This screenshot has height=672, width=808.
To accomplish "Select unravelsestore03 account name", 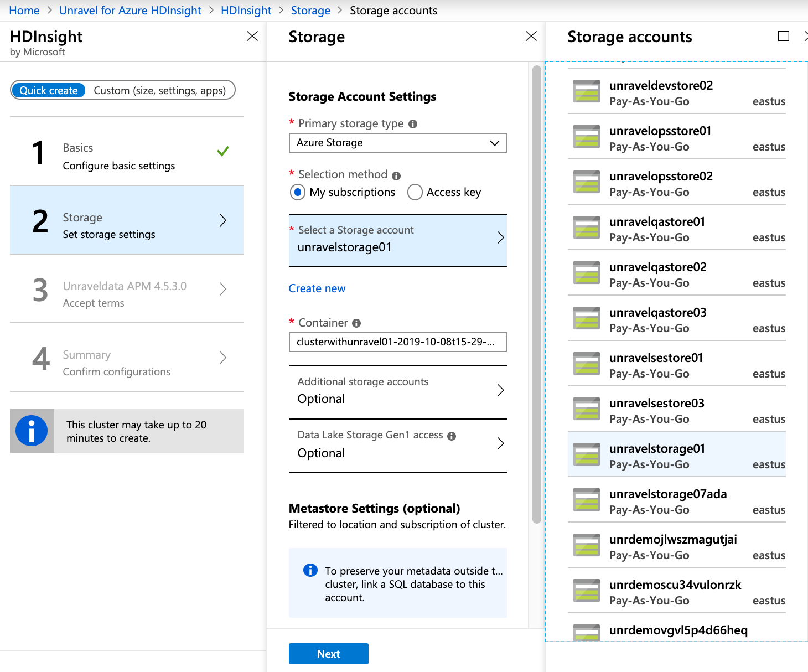I will pyautogui.click(x=657, y=404).
